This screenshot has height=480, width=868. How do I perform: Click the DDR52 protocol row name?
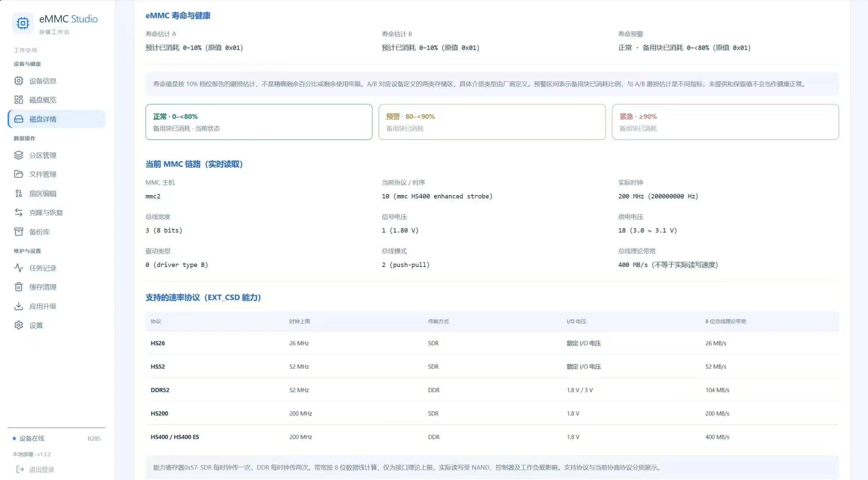point(160,390)
